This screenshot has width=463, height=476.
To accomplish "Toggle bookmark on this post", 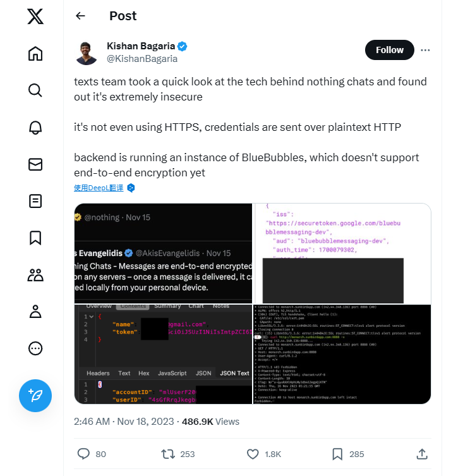I will 338,454.
